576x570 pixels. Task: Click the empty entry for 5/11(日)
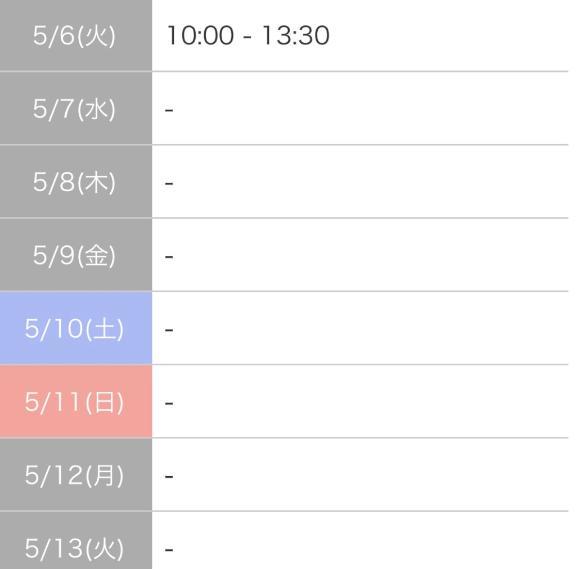[360, 402]
